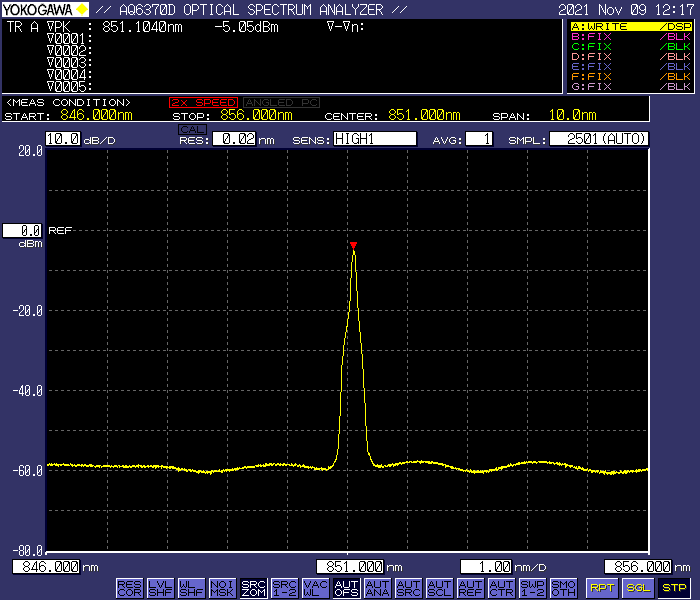Viewport: 700px width, 600px height.
Task: Click the SRC ZOM search zoom icon
Action: pyautogui.click(x=253, y=588)
